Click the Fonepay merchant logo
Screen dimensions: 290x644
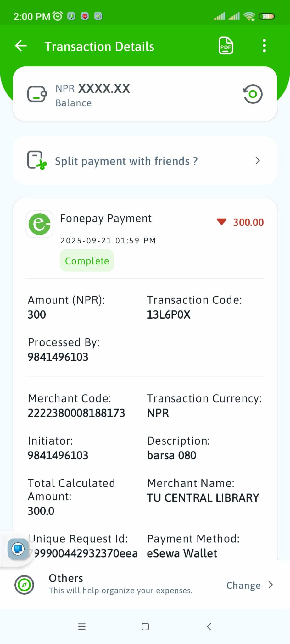coord(40,224)
